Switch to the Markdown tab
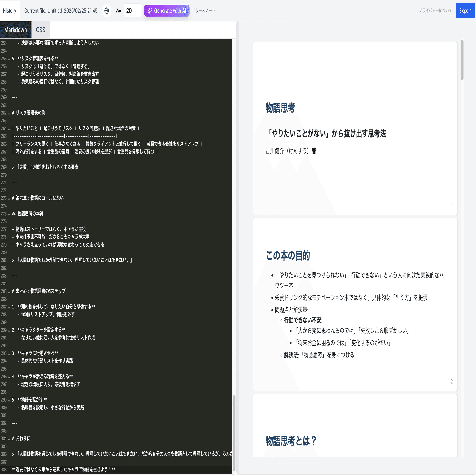 point(15,30)
